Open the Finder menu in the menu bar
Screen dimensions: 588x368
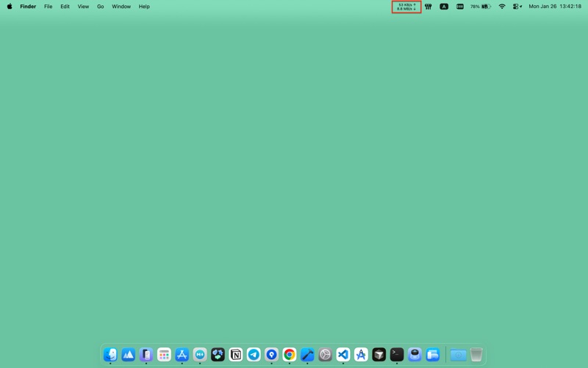pos(28,7)
